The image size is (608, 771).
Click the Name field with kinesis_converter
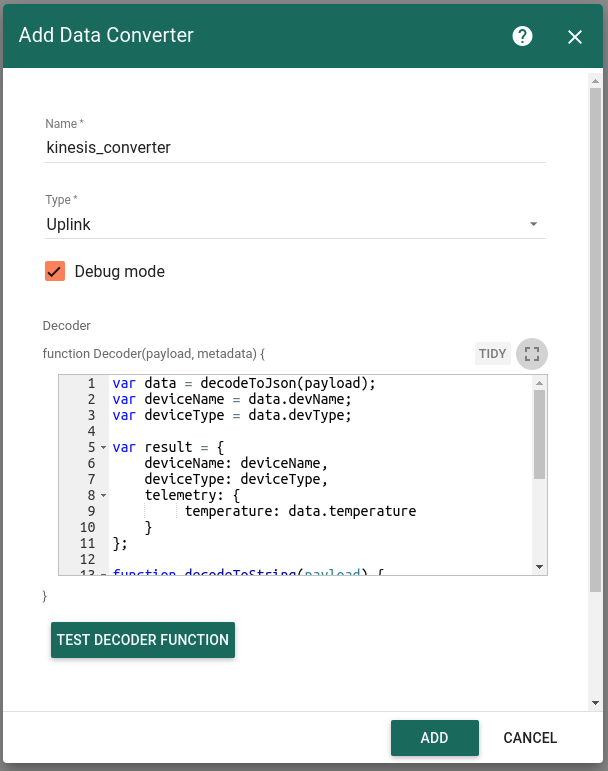[x=295, y=148]
